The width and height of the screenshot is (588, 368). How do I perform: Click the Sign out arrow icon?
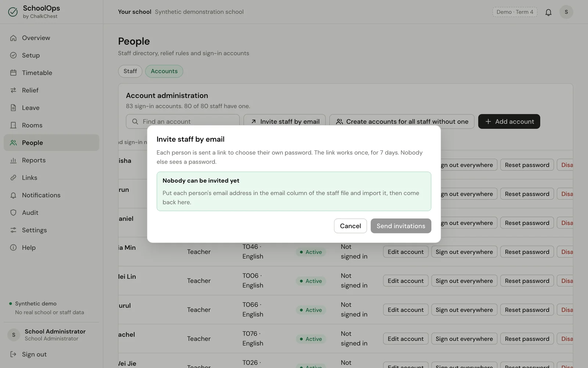coord(13,354)
